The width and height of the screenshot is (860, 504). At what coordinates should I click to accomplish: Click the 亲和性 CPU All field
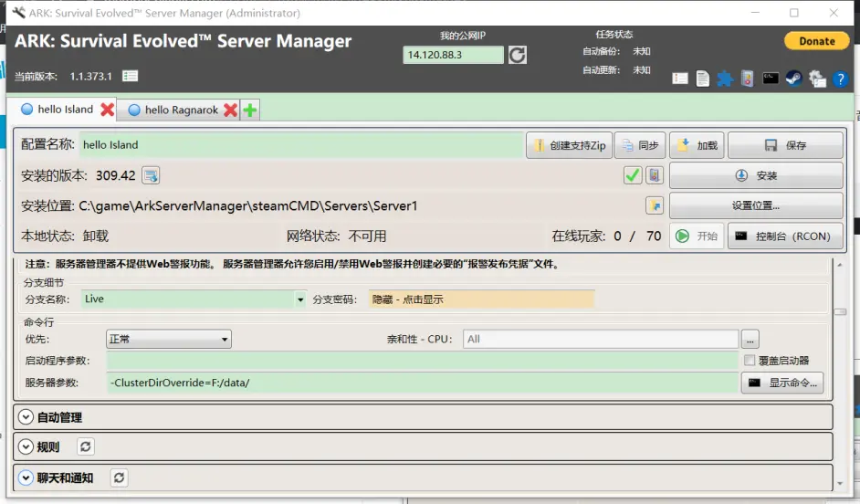pyautogui.click(x=601, y=340)
